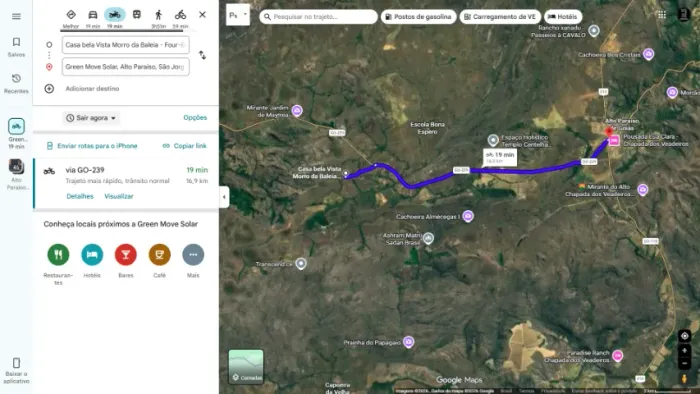Center map on my location
700x394 pixels.
[x=684, y=336]
